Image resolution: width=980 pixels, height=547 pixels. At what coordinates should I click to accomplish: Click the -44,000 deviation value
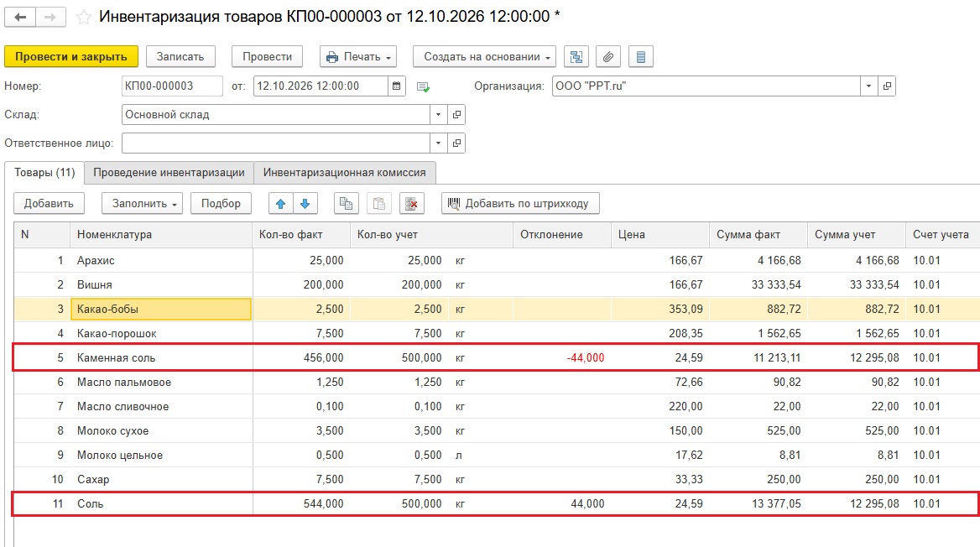coord(586,358)
